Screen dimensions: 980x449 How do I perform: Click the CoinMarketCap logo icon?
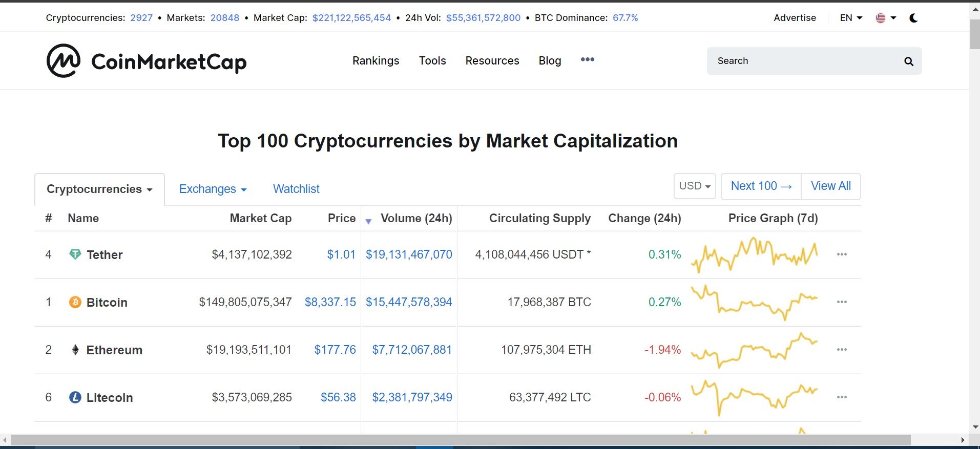[64, 61]
